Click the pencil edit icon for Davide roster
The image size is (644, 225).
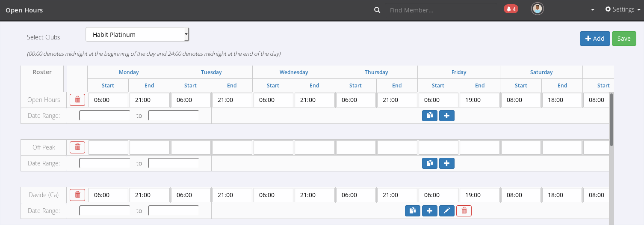(x=446, y=211)
